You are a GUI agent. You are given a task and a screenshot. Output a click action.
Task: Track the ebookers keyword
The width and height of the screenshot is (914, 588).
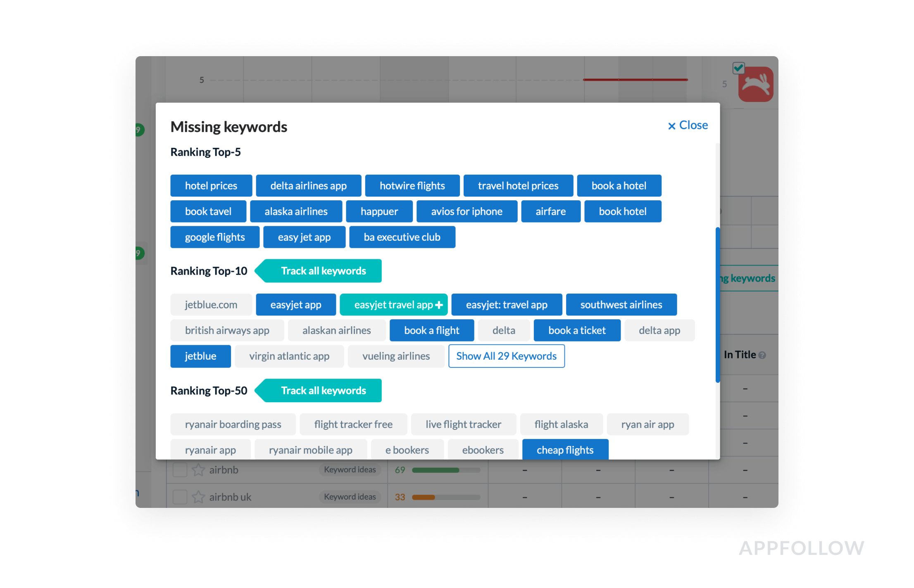(x=483, y=450)
